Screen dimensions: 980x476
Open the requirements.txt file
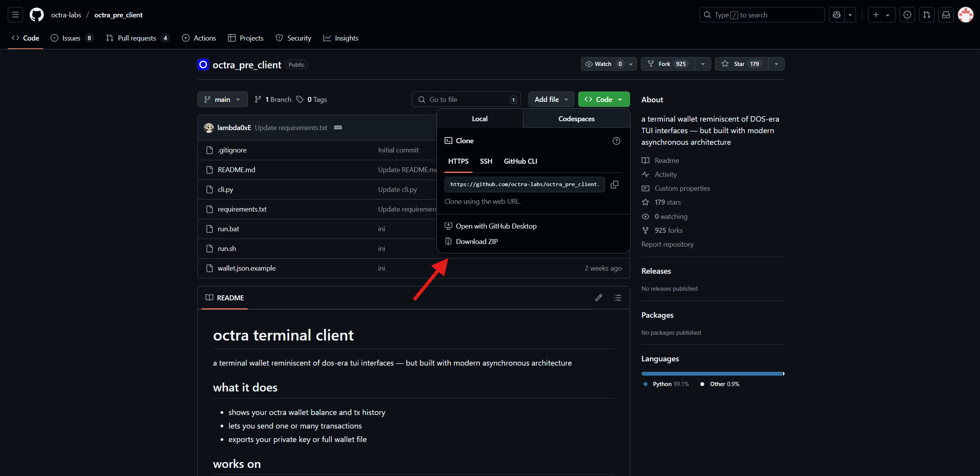242,209
